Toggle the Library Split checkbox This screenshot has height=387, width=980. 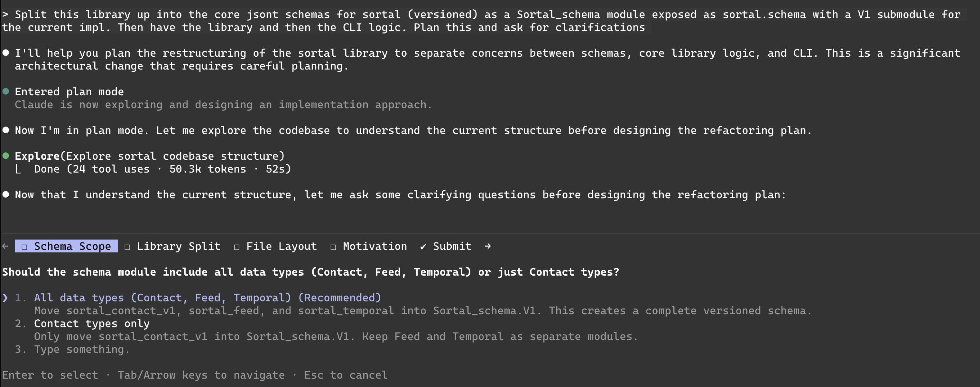point(127,247)
